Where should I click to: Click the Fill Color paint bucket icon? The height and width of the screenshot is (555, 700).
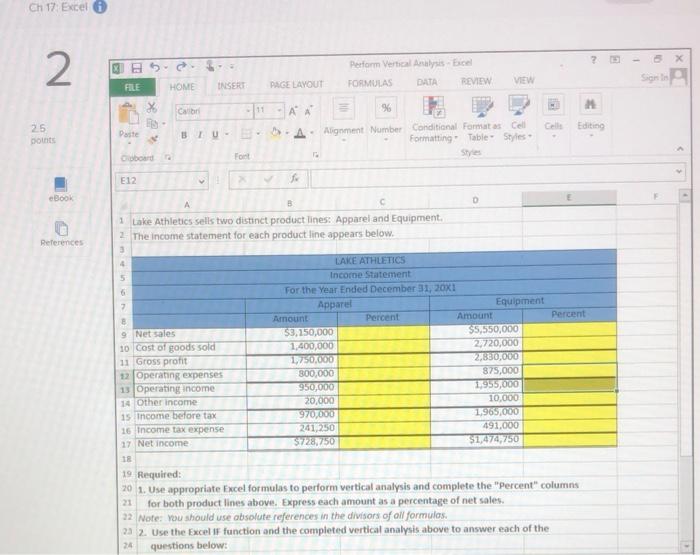coord(275,133)
